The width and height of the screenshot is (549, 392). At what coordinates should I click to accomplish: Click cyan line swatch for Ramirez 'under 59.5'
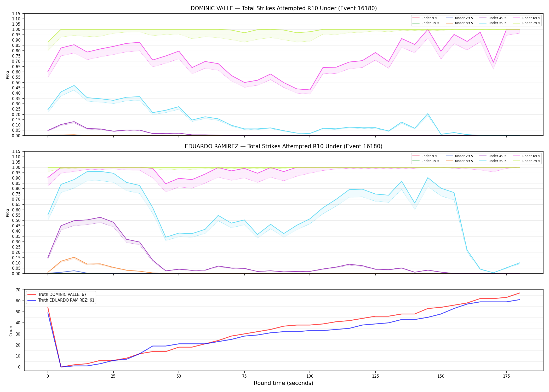coord(483,161)
